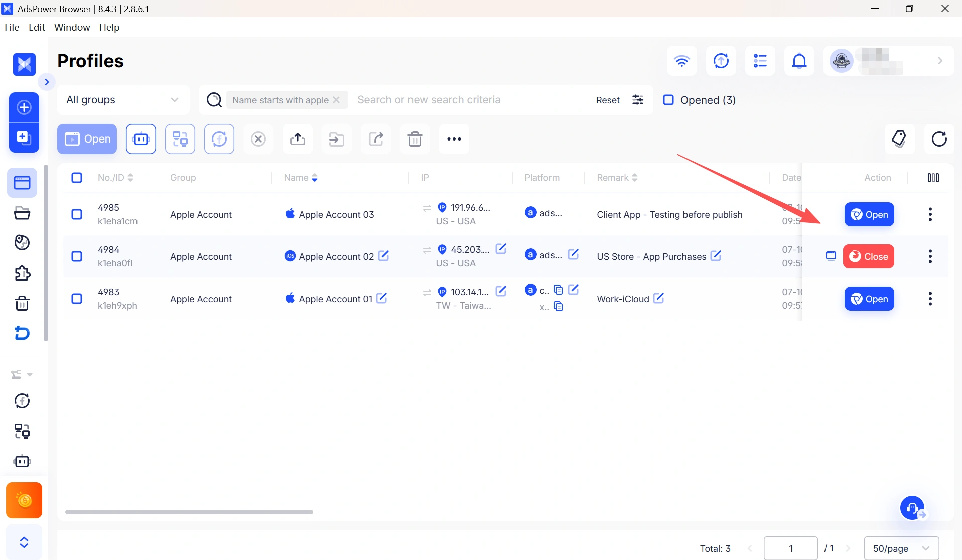Image resolution: width=962 pixels, height=560 pixels.
Task: Toggle the select-all checkbox in table header
Action: (77, 178)
